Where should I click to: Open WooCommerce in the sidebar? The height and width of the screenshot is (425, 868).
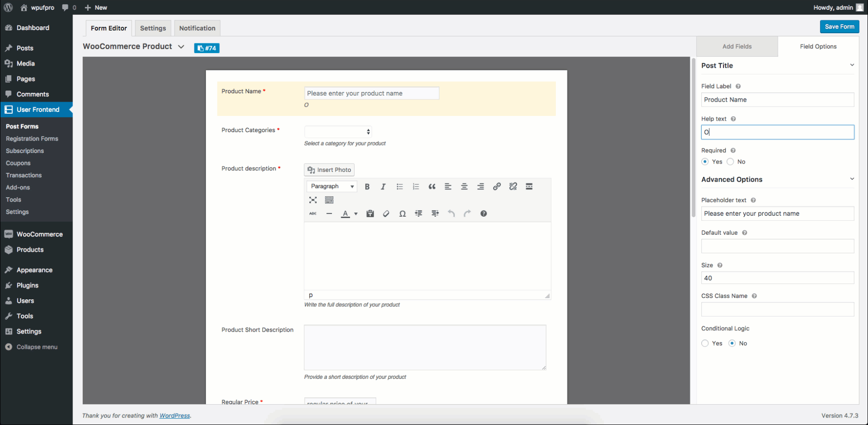[x=36, y=234]
